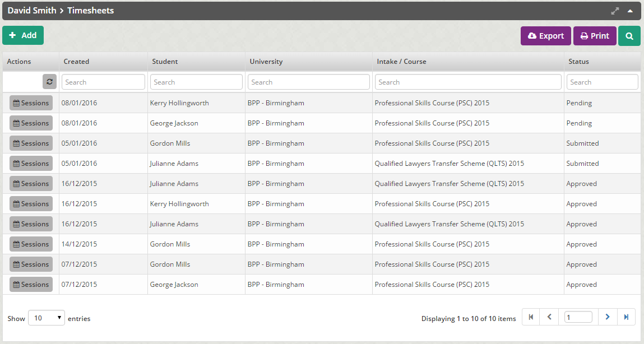Click the Student search filter field
Screen dimensions: 644x344
[196, 82]
